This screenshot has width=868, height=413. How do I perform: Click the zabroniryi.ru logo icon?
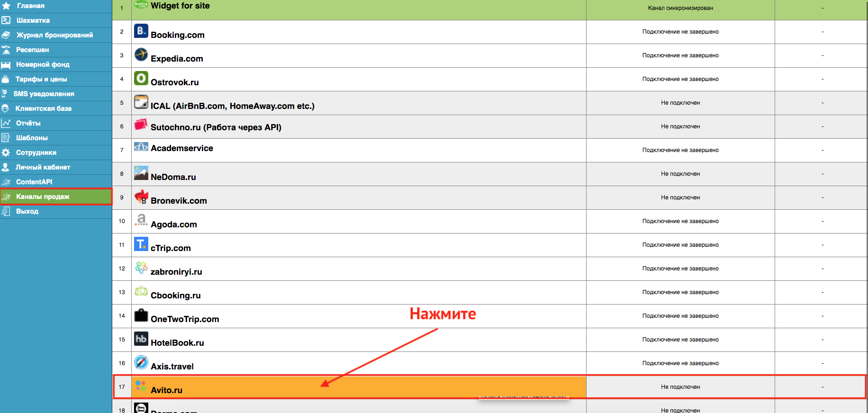click(141, 268)
